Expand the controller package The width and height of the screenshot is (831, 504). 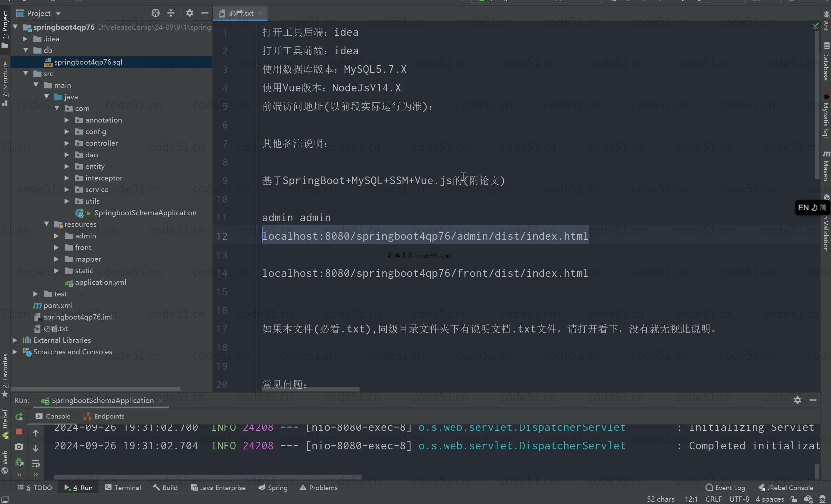(x=67, y=143)
